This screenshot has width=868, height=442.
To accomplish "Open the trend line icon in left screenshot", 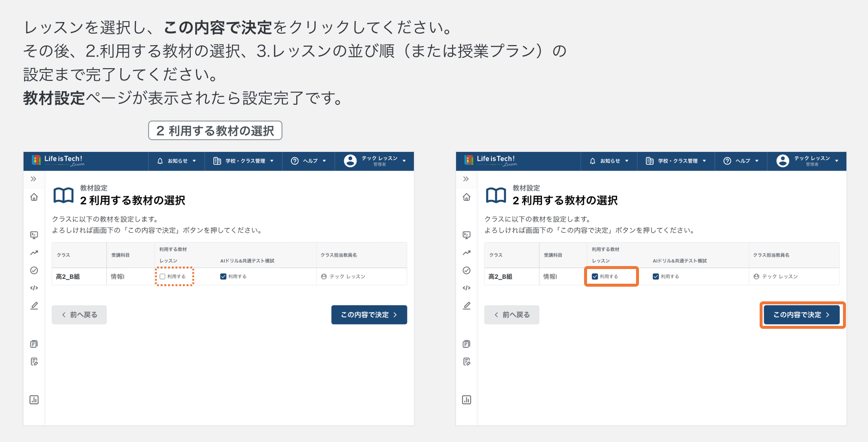I will point(34,253).
